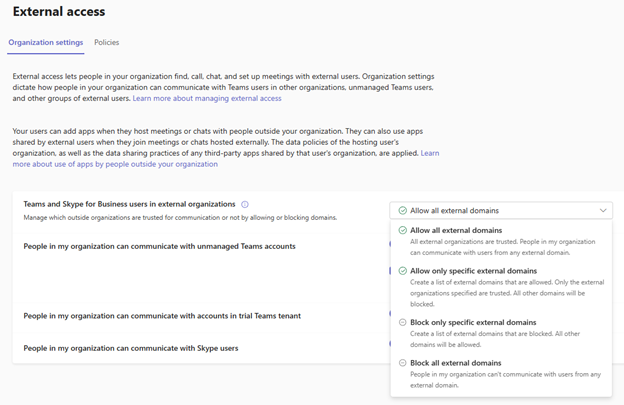This screenshot has width=624, height=405.
Task: Open 'Learn more about managing external access' link
Action: click(207, 99)
